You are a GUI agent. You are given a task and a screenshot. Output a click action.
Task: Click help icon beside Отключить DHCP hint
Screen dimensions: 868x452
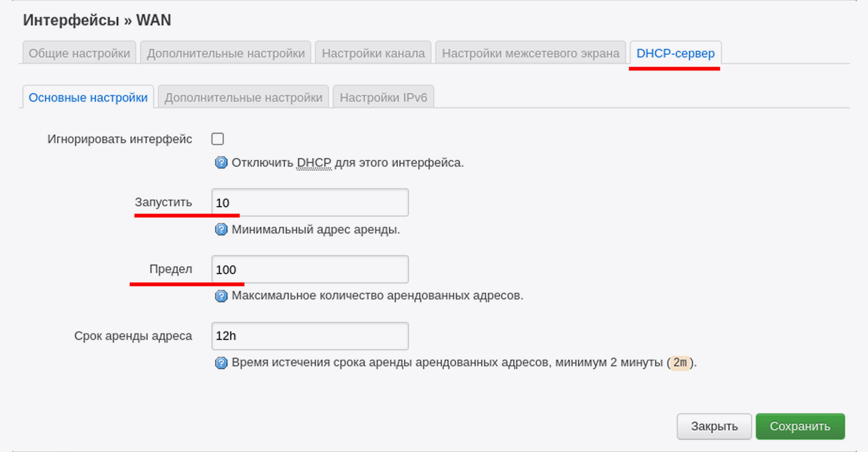point(221,162)
